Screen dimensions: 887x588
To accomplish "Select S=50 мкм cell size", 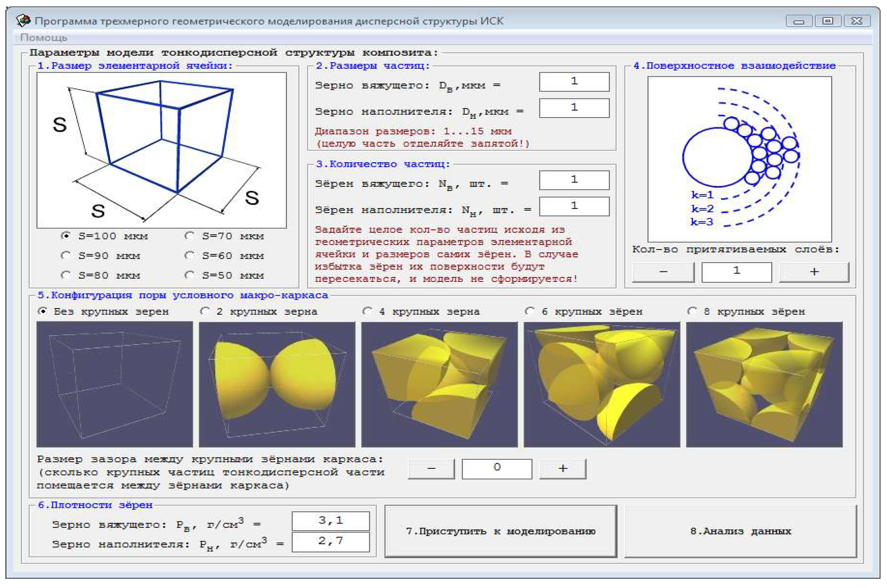I will point(224,275).
